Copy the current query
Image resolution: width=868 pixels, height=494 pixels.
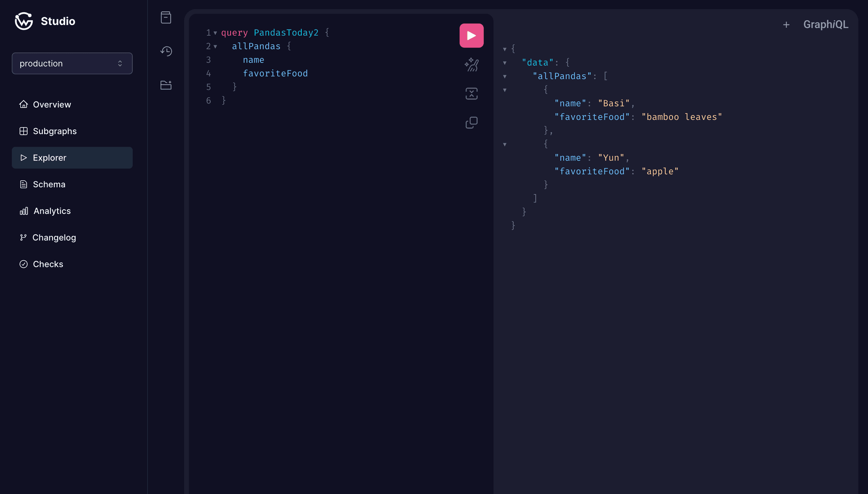[x=471, y=122]
